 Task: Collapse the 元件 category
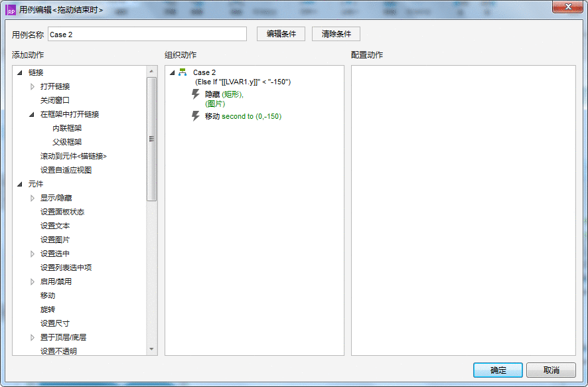click(x=20, y=184)
